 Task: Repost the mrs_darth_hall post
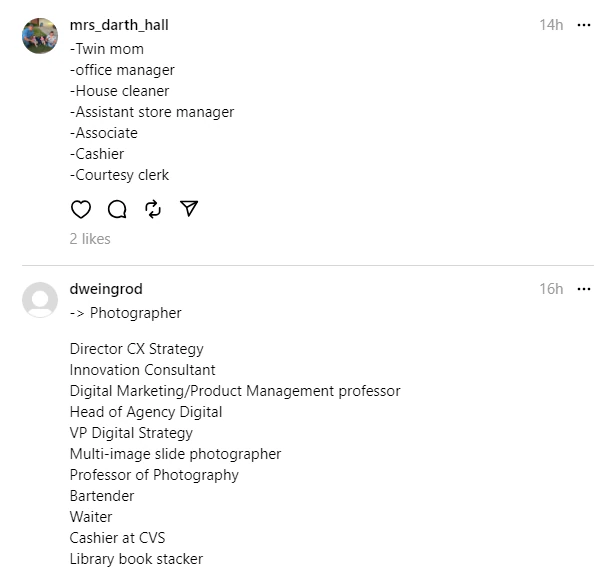[x=153, y=209]
